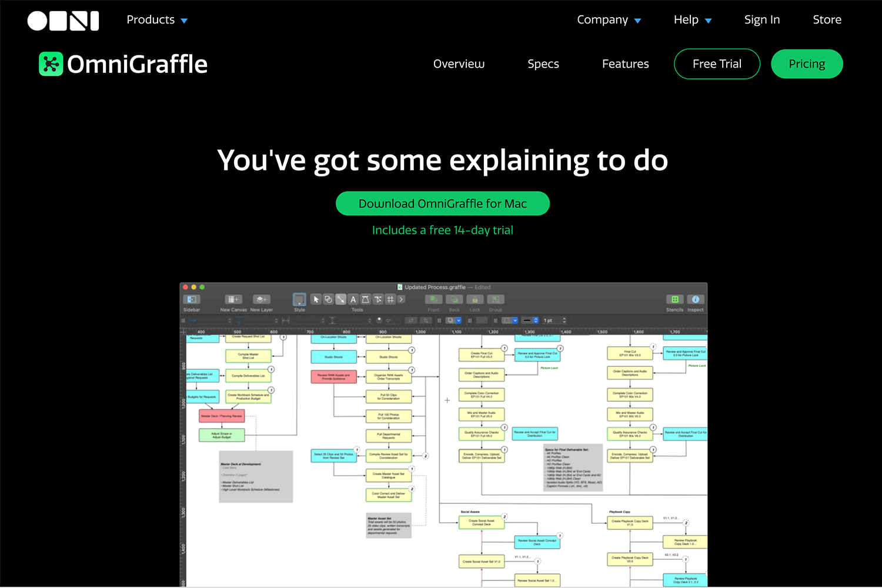Select the red 'Review RAW Assets' box

334,377
